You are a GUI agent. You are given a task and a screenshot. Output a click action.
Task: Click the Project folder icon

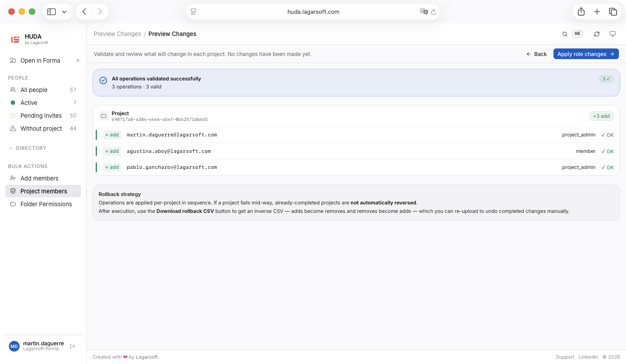(104, 116)
